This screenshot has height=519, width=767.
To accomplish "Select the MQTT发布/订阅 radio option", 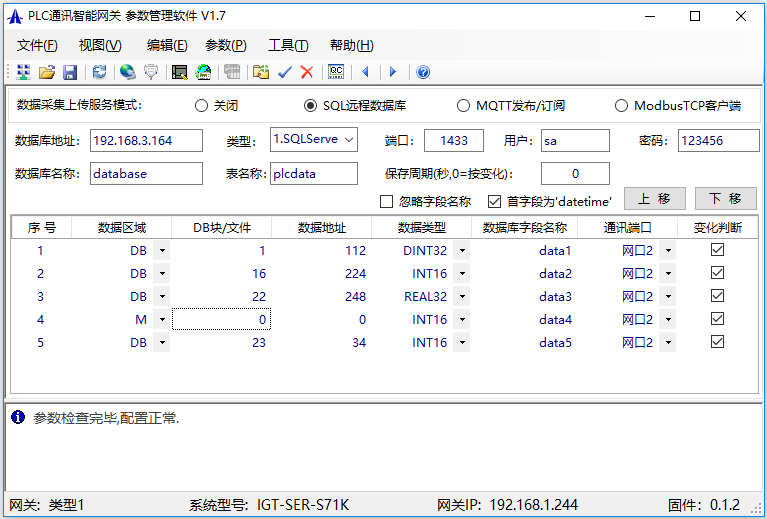I will (463, 105).
